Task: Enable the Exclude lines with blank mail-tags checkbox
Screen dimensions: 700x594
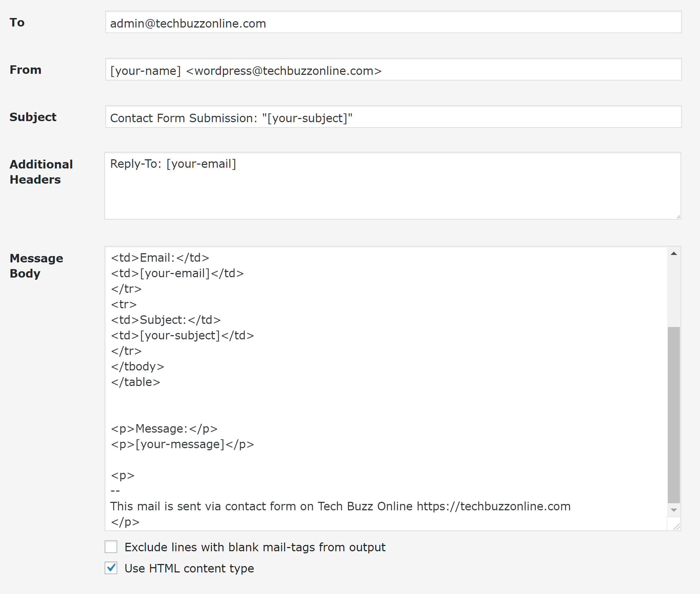Action: (x=111, y=547)
